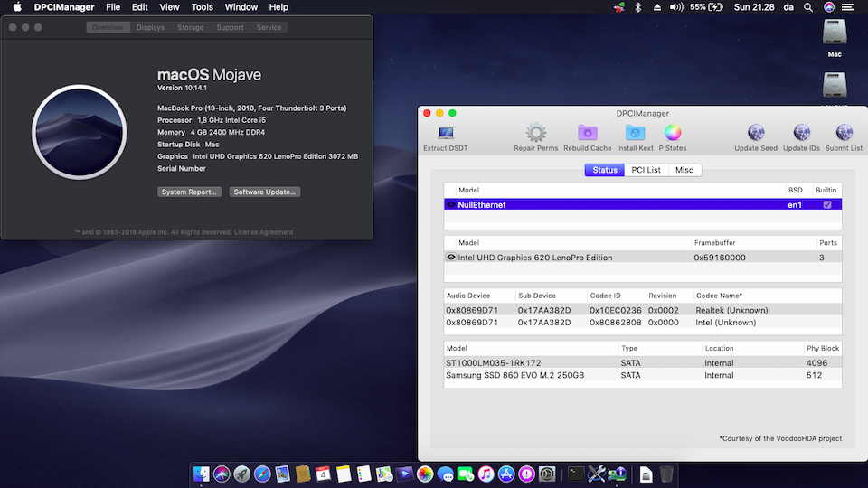
Task: Toggle eye icon beside Intel UHD Graphics 620
Action: 451,258
